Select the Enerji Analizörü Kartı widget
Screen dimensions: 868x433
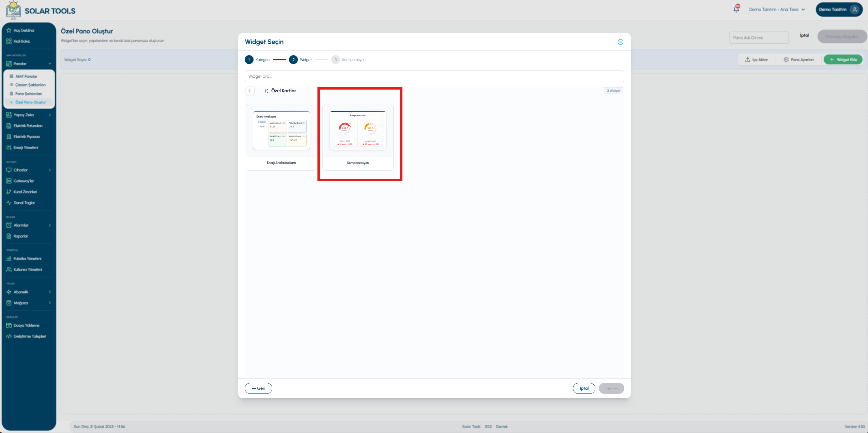(x=281, y=137)
